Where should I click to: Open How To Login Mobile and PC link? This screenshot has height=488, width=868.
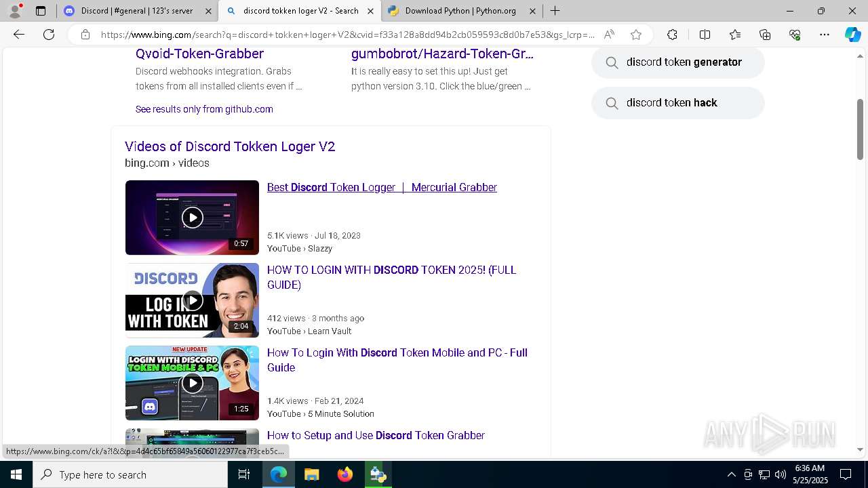pyautogui.click(x=397, y=360)
